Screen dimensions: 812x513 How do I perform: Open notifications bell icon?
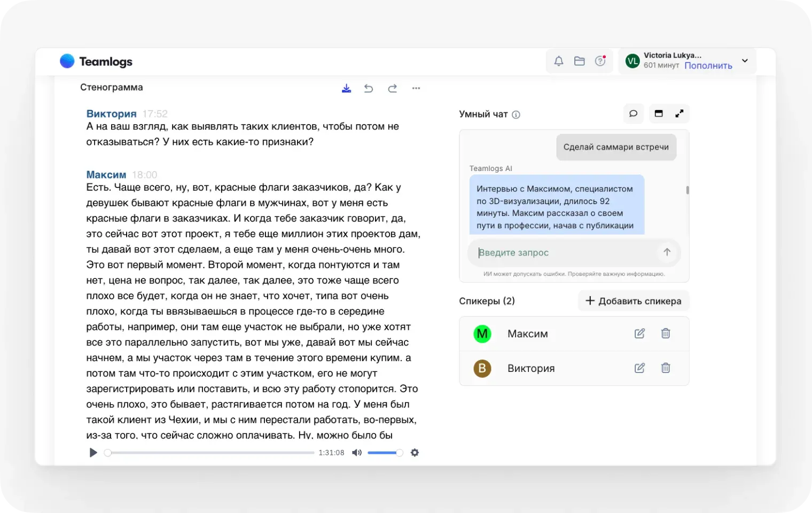(x=559, y=61)
